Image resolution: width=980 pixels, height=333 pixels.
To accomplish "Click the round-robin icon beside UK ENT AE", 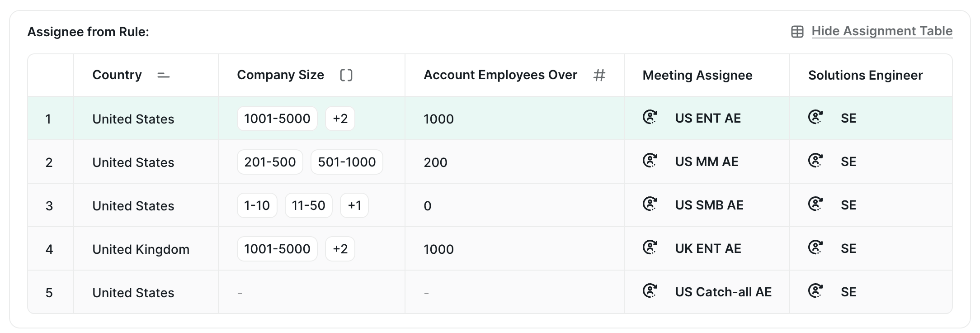I will [x=650, y=247].
